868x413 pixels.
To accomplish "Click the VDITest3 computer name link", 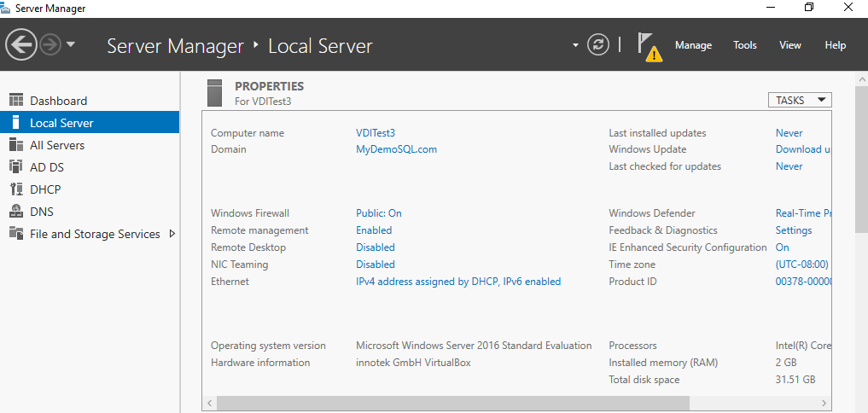I will coord(376,133).
